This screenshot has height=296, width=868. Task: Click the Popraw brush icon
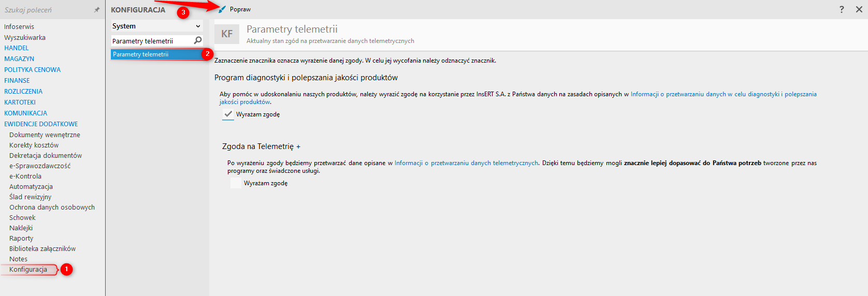coord(222,9)
